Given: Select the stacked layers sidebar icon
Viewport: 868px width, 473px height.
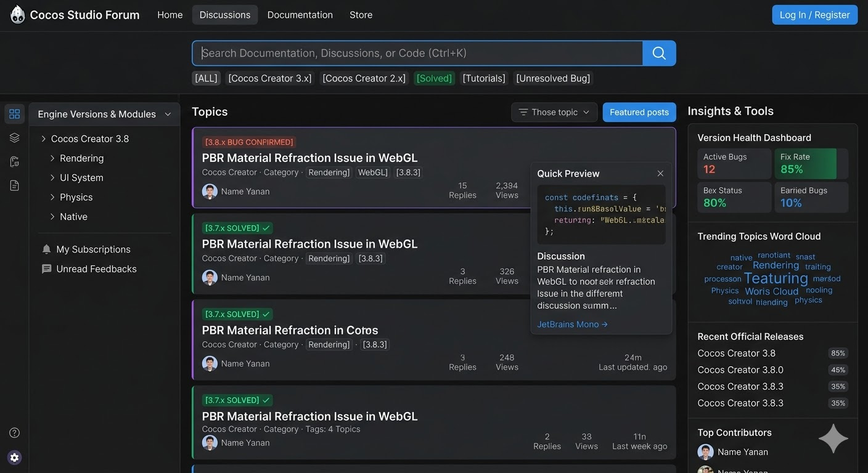Looking at the screenshot, I should 15,138.
